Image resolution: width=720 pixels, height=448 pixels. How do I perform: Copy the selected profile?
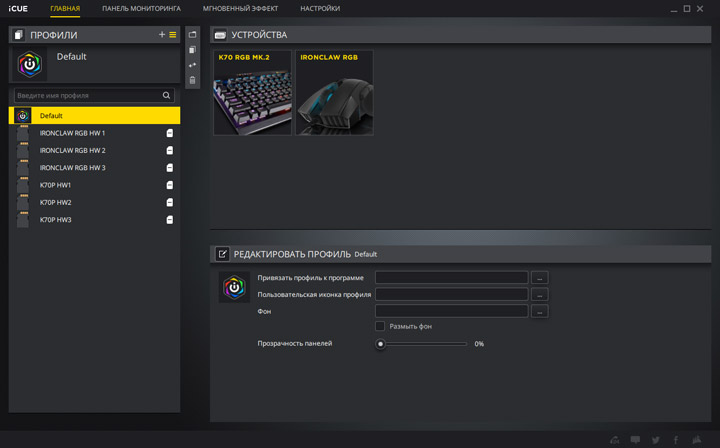click(192, 50)
